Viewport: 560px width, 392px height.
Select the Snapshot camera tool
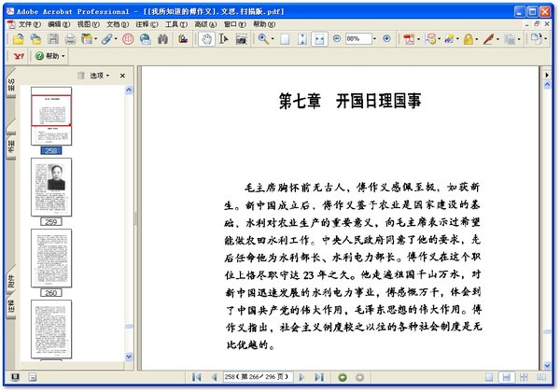242,39
